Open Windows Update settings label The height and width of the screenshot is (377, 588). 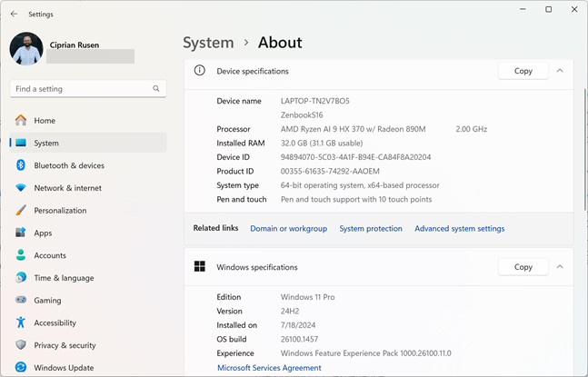64,368
